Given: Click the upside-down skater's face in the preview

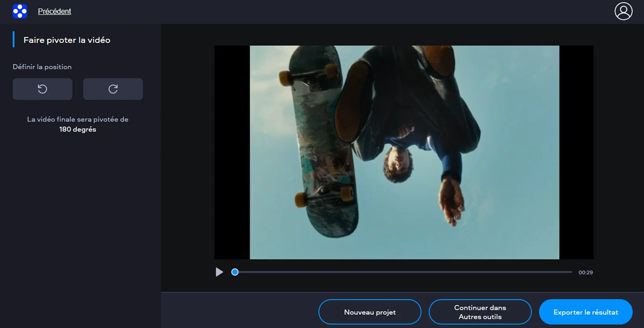Looking at the screenshot, I should click(399, 164).
